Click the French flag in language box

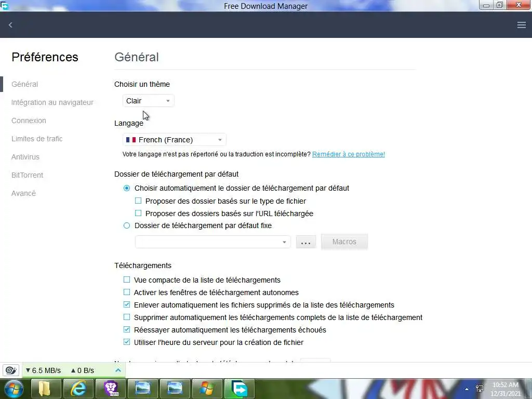[131, 140]
